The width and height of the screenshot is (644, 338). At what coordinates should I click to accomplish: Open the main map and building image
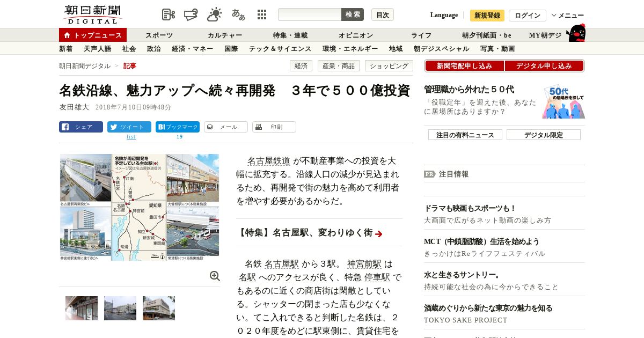click(140, 207)
